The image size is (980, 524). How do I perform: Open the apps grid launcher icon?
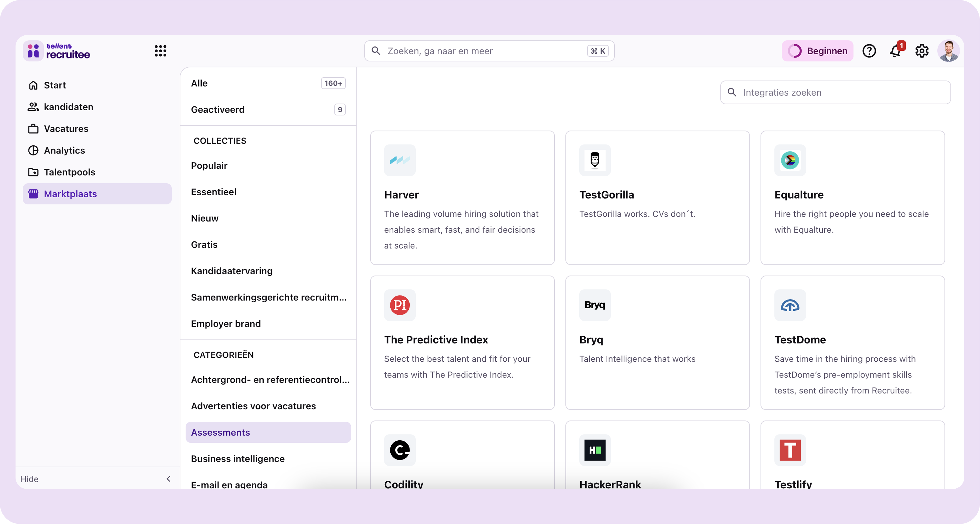(160, 51)
